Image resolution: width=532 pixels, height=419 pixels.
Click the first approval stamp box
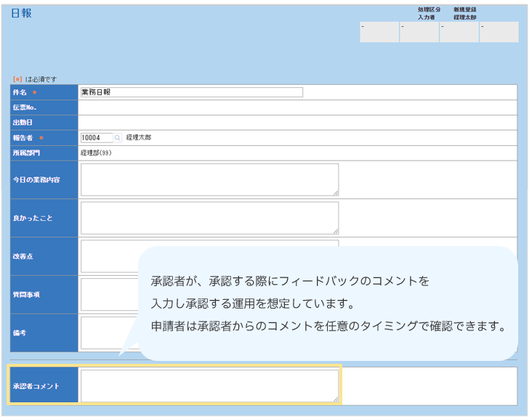[x=379, y=32]
